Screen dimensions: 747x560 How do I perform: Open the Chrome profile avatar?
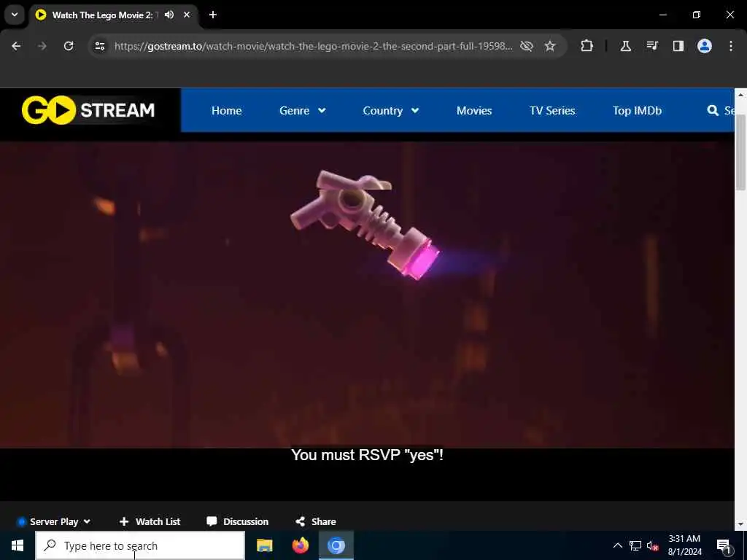705,46
